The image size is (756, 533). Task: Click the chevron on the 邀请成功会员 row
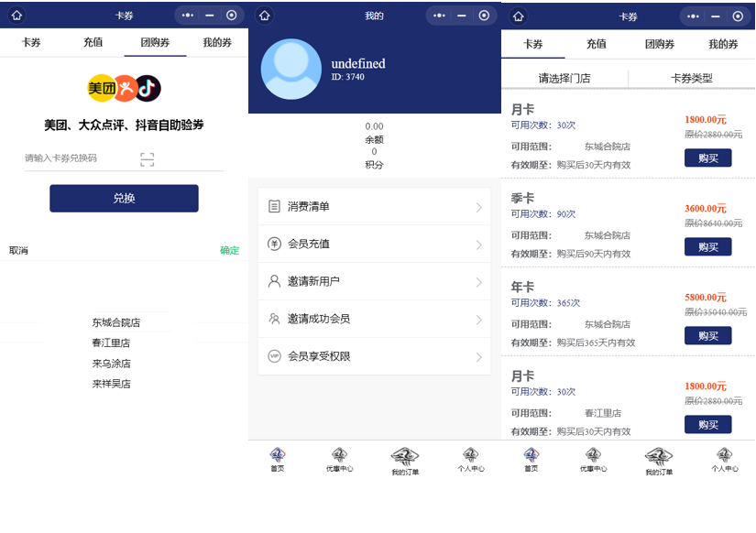coord(478,320)
